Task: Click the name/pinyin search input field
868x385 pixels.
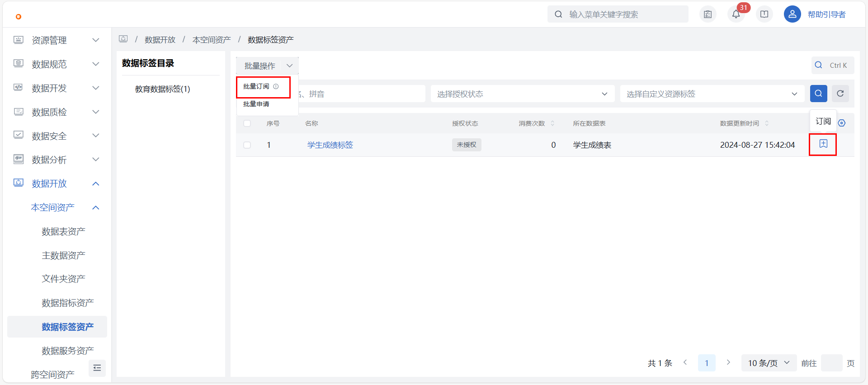Action: pyautogui.click(x=361, y=94)
